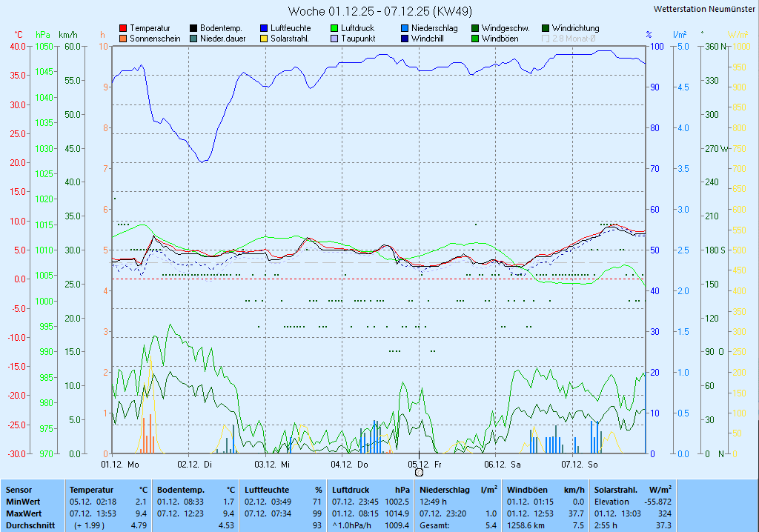Click the green Windböen legend square
Screen dimensions: 759x532
click(475, 39)
